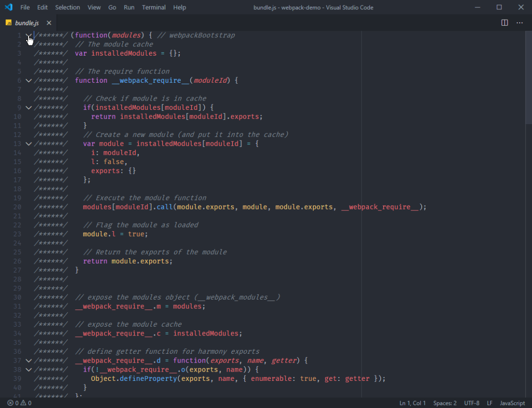Open the Split Editor icon

tap(504, 22)
